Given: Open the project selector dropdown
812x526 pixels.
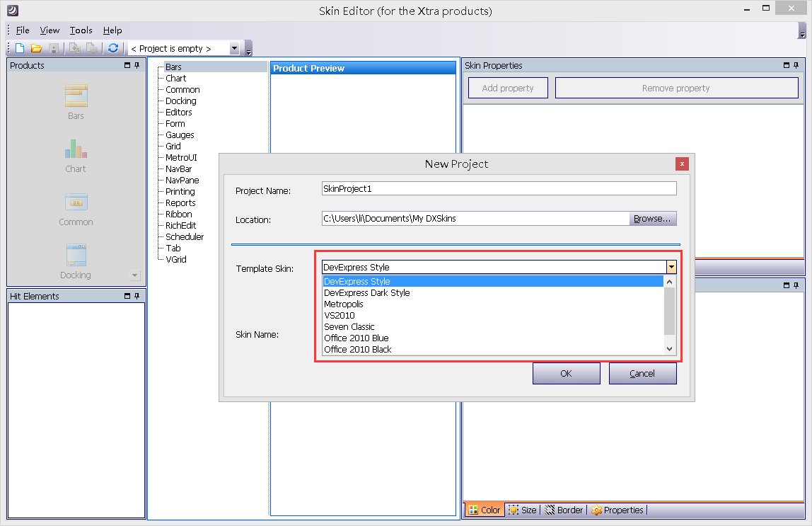Looking at the screenshot, I should (x=235, y=48).
